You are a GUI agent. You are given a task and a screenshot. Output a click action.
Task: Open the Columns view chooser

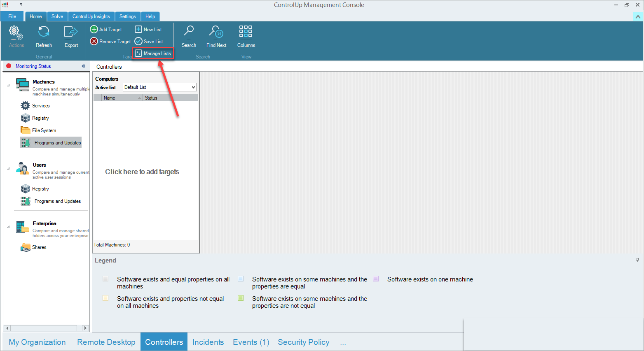point(246,37)
